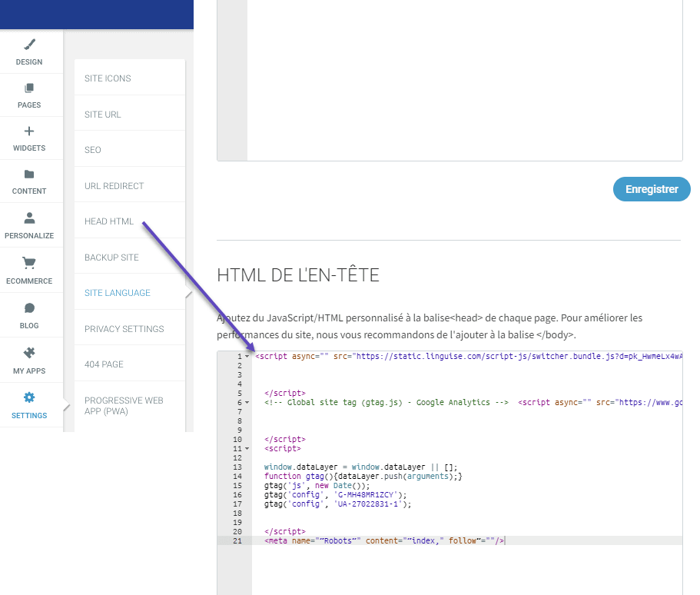The width and height of the screenshot is (700, 595).
Task: Select SITE LANGUAGE menu entry
Action: (130, 293)
